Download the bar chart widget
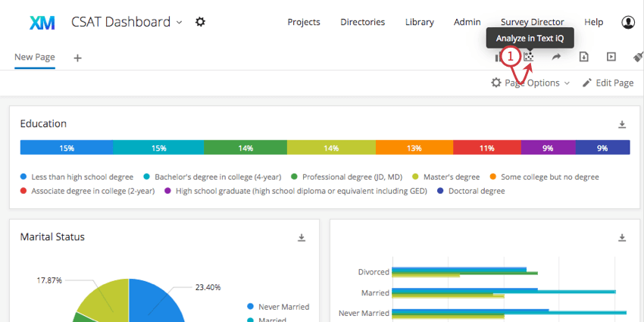Viewport: 644px width, 322px height. [x=622, y=238]
